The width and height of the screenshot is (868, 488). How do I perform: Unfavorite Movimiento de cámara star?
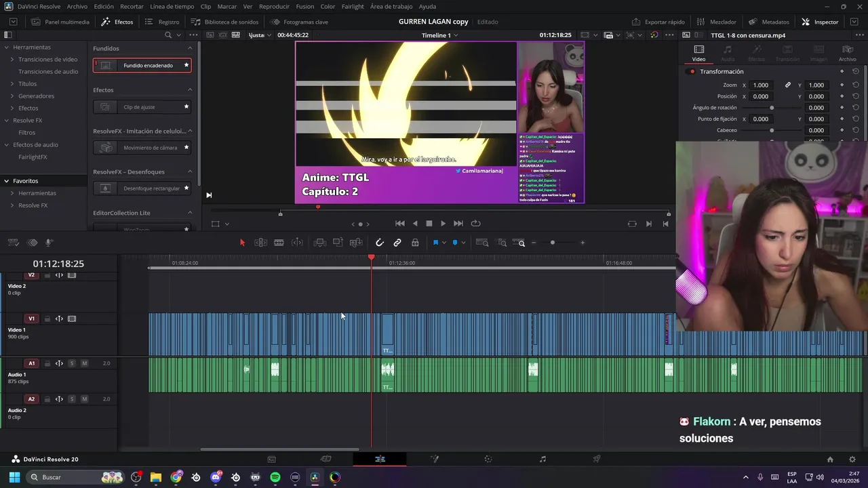[186, 148]
